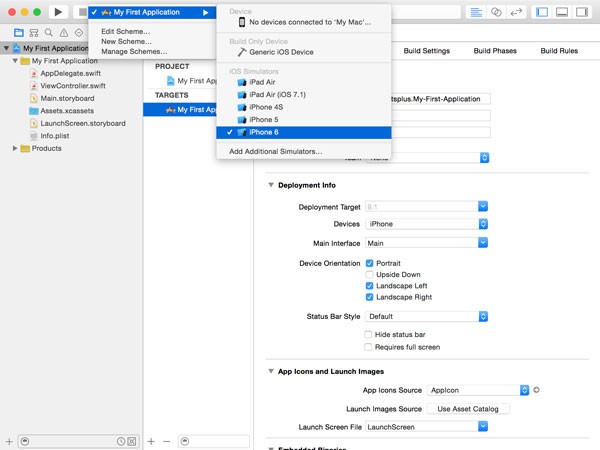Open the Find navigator magnifier icon

tap(49, 33)
